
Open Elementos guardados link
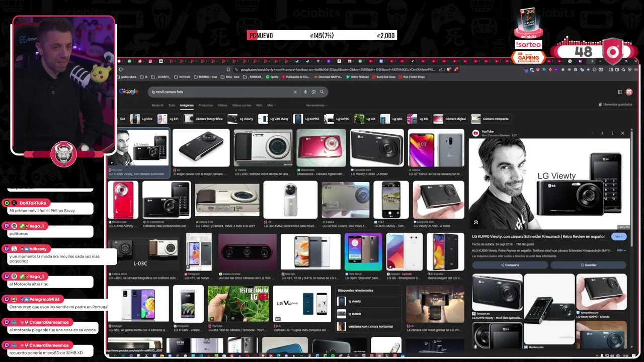pyautogui.click(x=615, y=105)
